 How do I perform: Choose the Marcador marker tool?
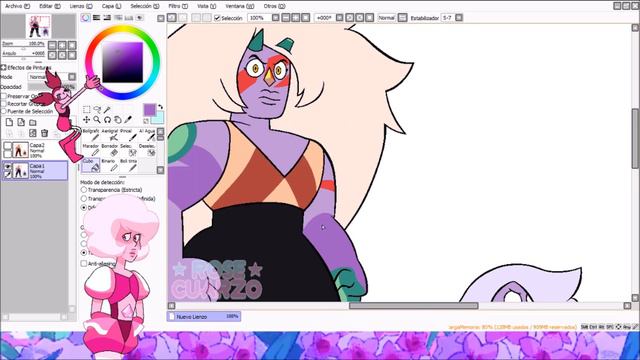tap(91, 150)
